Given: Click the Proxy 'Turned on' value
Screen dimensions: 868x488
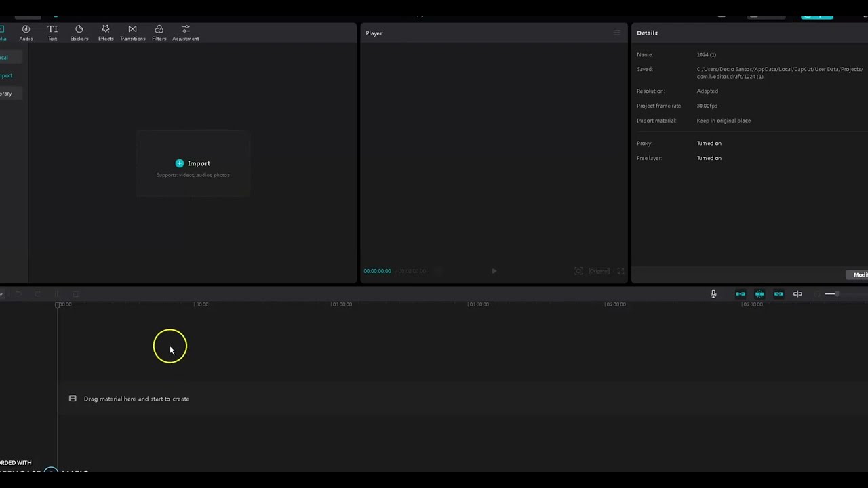Looking at the screenshot, I should [709, 143].
